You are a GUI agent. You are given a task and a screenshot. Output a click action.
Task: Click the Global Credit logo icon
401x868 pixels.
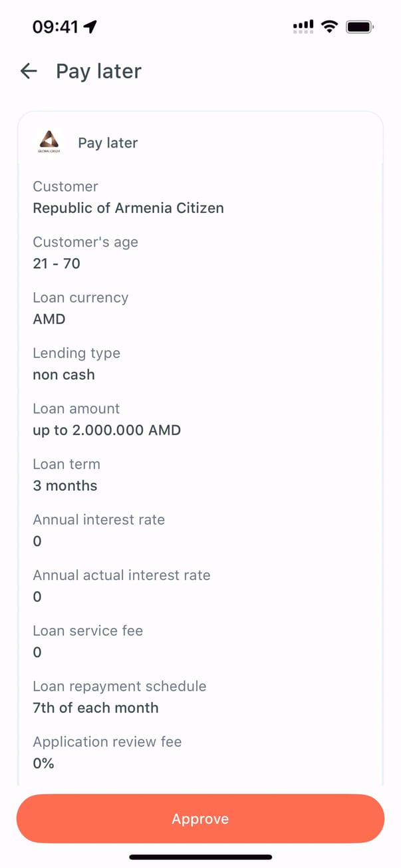50,142
